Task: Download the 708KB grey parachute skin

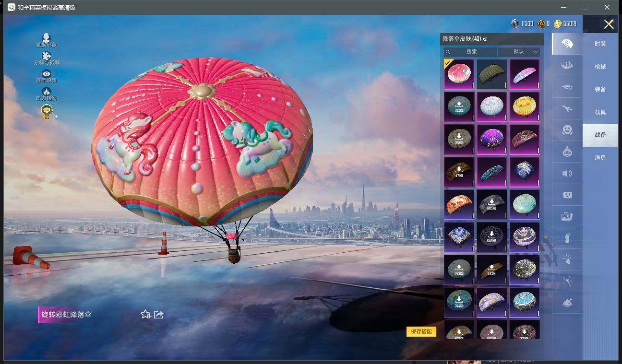Action: (459, 139)
